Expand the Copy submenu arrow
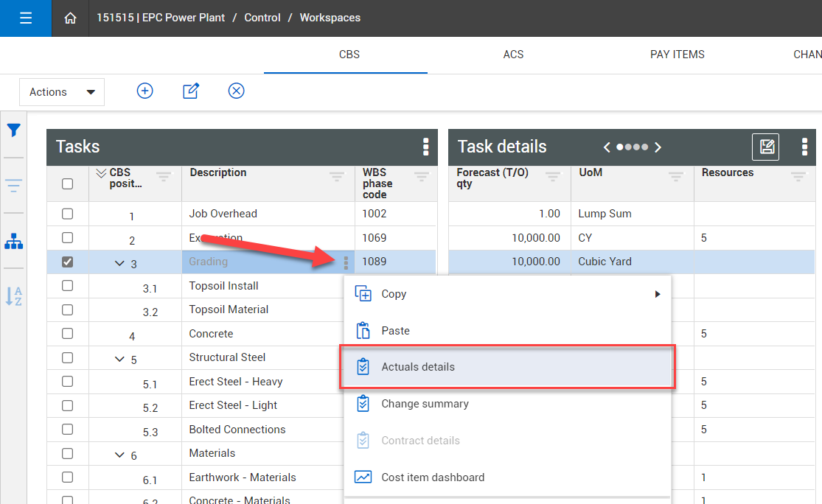This screenshot has width=822, height=504. pyautogui.click(x=657, y=294)
